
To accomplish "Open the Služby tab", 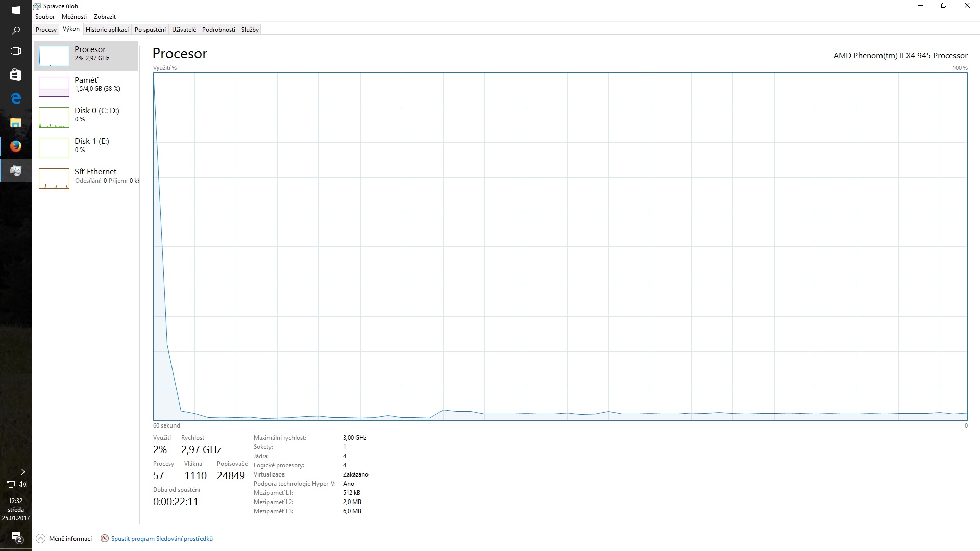I will [250, 30].
